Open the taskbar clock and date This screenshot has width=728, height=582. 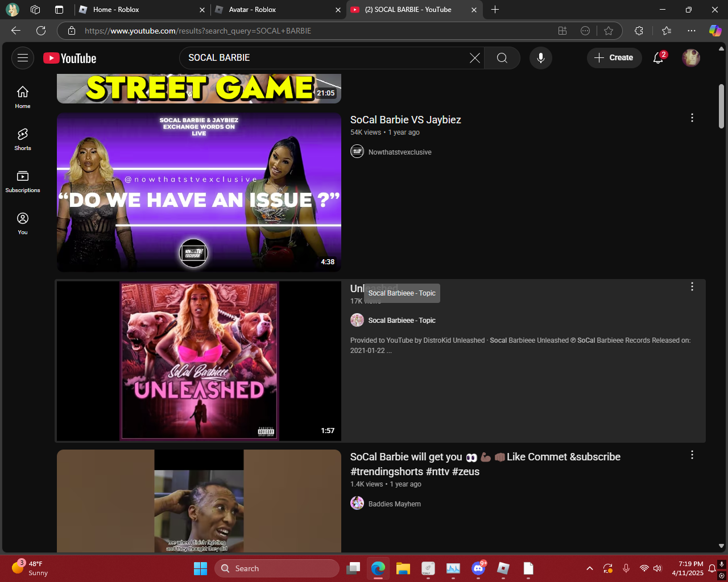click(x=688, y=568)
